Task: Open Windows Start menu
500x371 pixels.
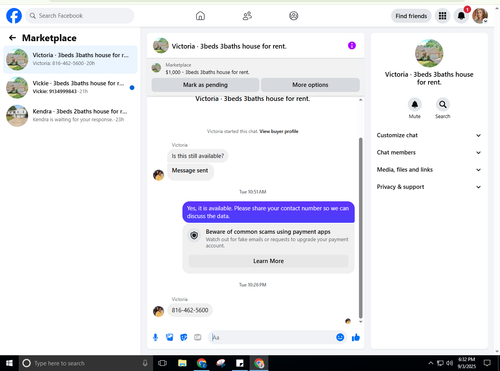Action: tap(9, 363)
